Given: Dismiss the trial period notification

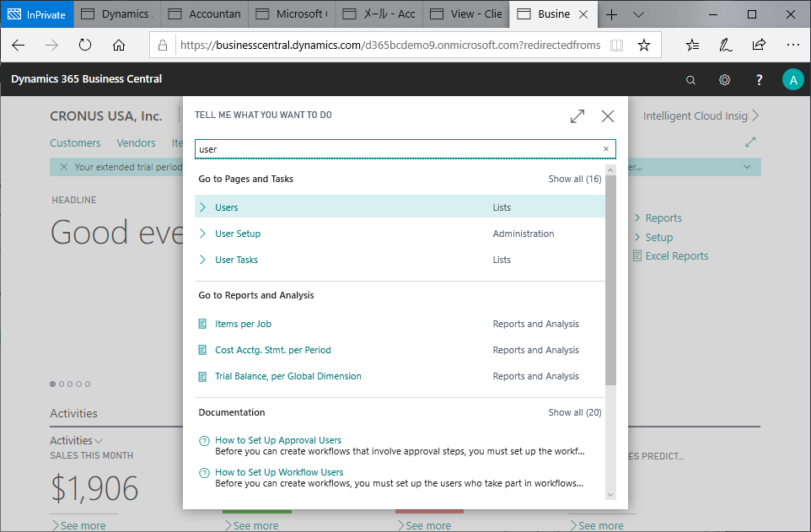Looking at the screenshot, I should (x=63, y=167).
